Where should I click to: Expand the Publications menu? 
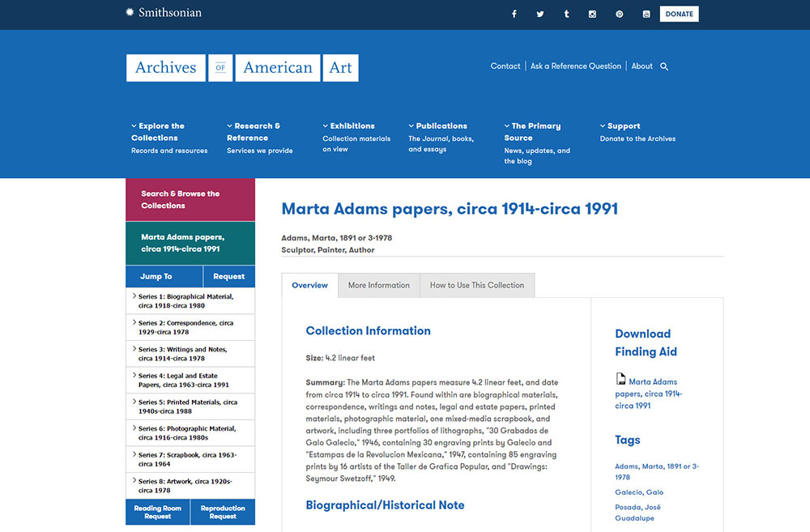[438, 126]
